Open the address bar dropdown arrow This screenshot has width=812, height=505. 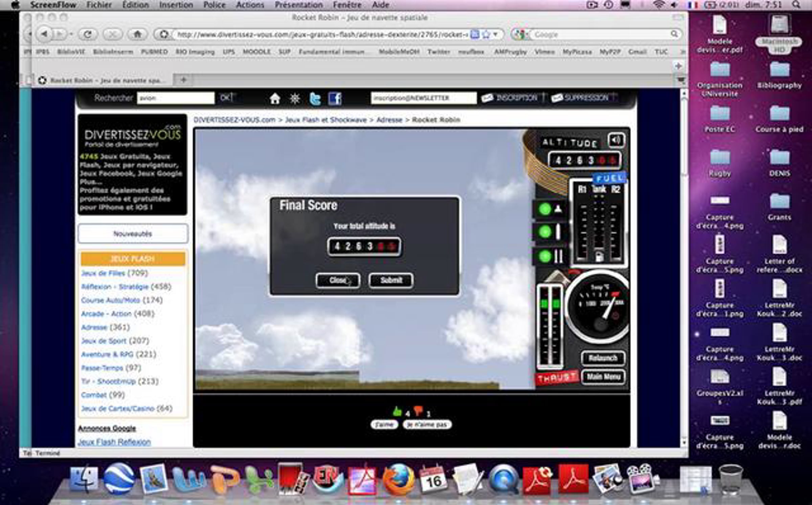(496, 34)
